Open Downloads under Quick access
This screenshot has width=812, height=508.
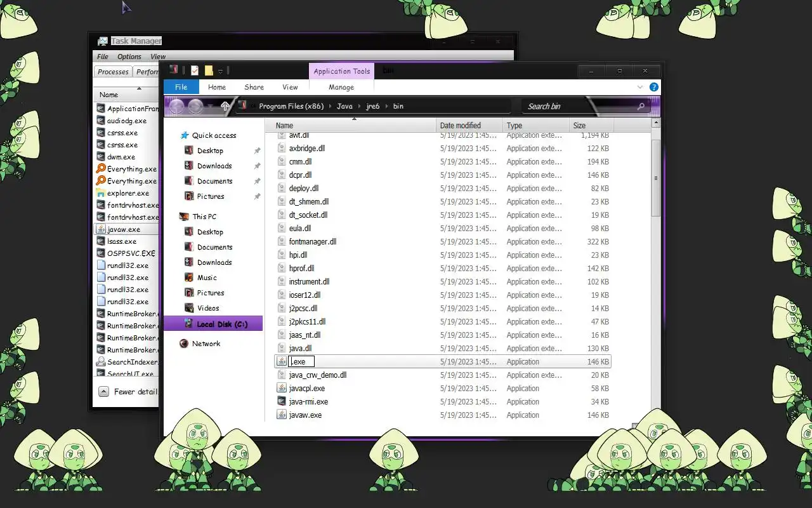(214, 166)
